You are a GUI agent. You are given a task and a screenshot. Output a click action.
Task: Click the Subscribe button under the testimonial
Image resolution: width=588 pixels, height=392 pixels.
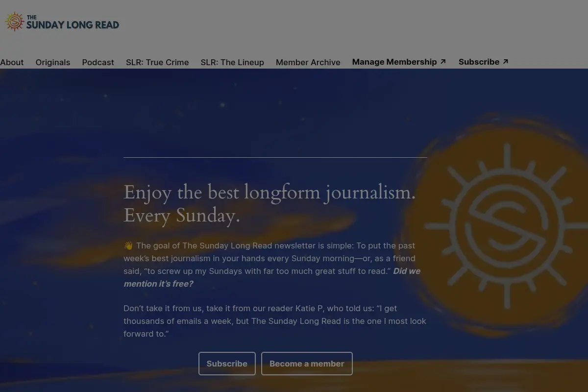click(x=227, y=364)
